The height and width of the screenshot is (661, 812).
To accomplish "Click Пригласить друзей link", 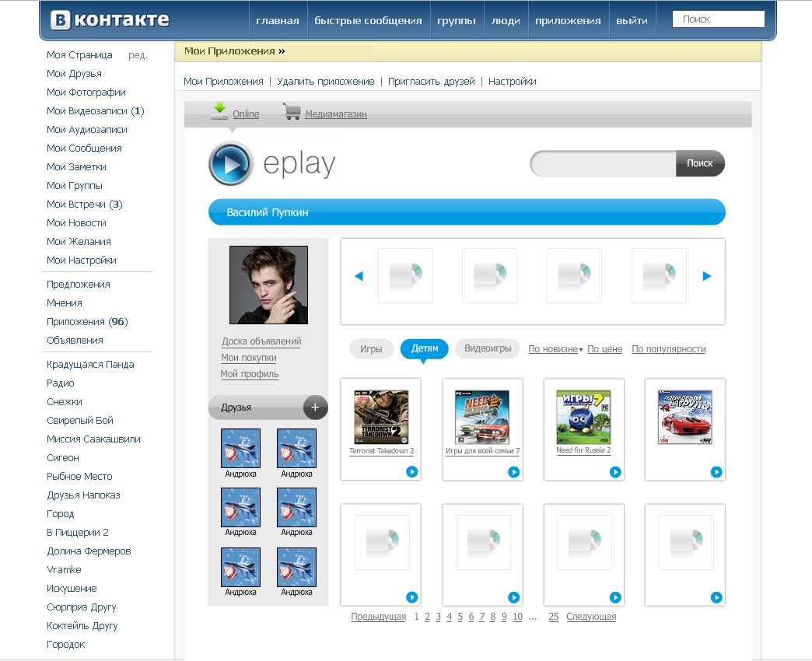I will tap(432, 82).
